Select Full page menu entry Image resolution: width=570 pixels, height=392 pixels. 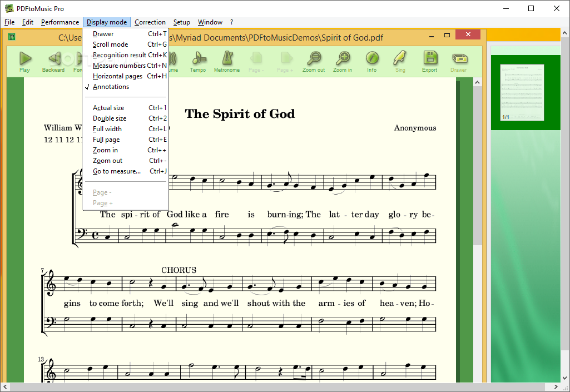point(126,139)
